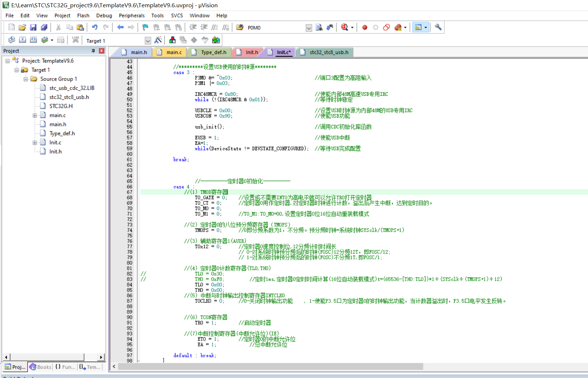Open Manage Project Items with the colored blocks icon
This screenshot has width=588, height=378.
172,40
